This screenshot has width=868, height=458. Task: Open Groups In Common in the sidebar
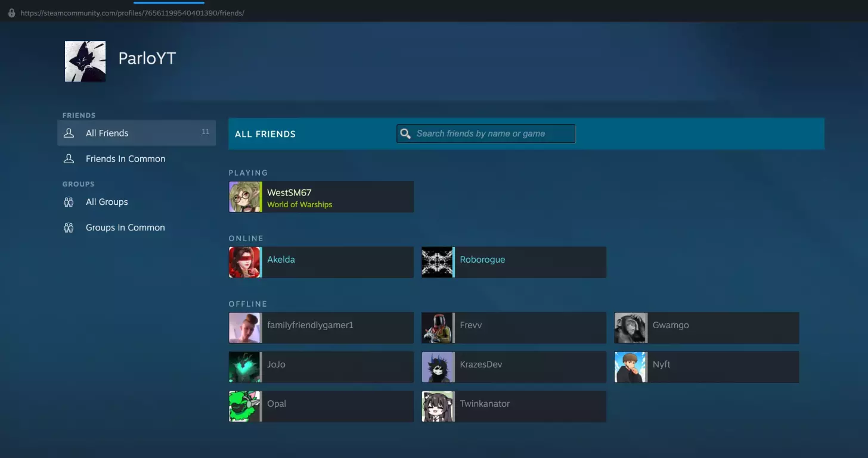point(137,228)
